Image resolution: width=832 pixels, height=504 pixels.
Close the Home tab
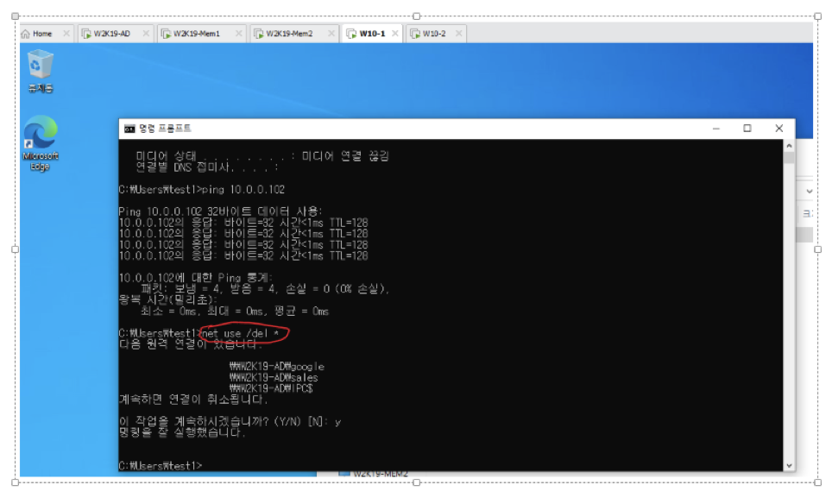point(66,34)
